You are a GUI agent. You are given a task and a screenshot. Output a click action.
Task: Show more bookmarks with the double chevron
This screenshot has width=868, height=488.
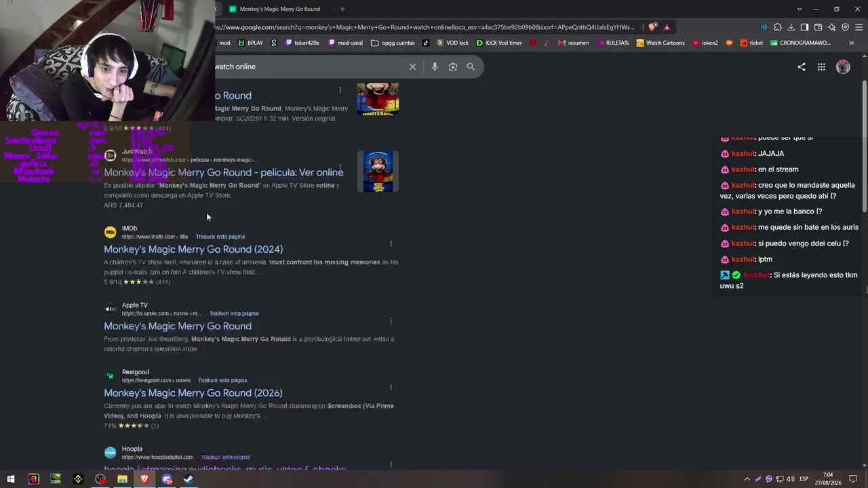852,43
